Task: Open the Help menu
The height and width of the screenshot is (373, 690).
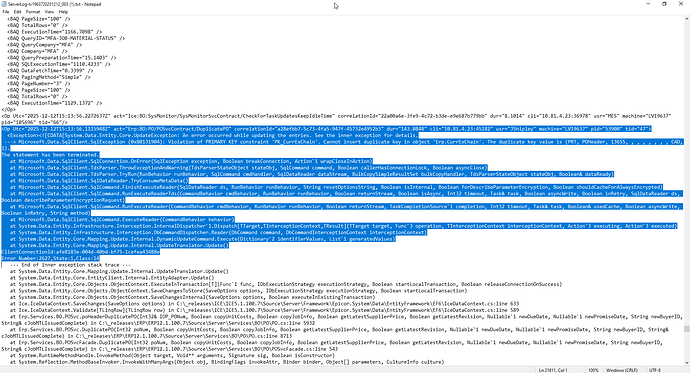Action: [x=63, y=12]
